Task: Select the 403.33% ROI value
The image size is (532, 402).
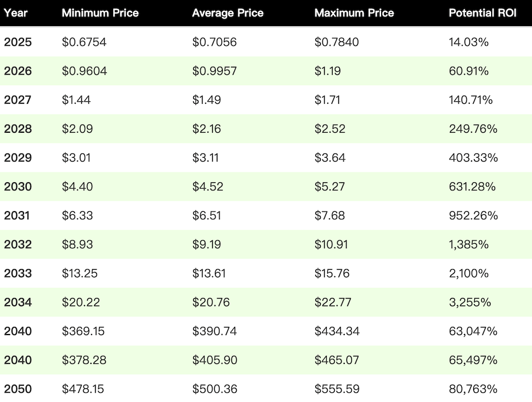Action: 473,158
